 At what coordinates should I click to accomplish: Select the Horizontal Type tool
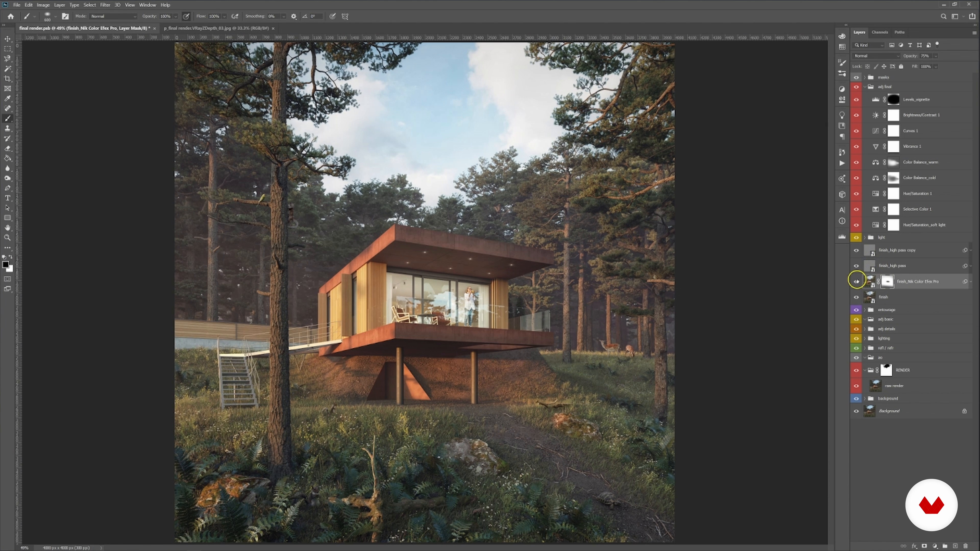(x=7, y=198)
